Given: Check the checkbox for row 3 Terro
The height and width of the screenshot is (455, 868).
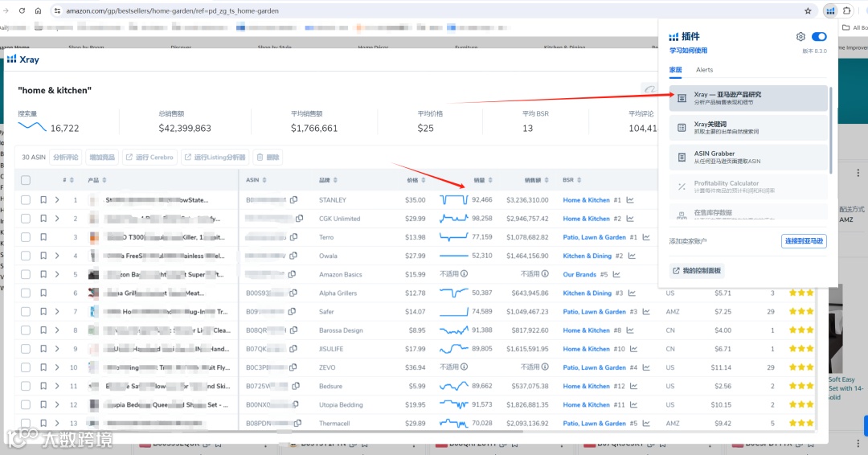Looking at the screenshot, I should 26,237.
